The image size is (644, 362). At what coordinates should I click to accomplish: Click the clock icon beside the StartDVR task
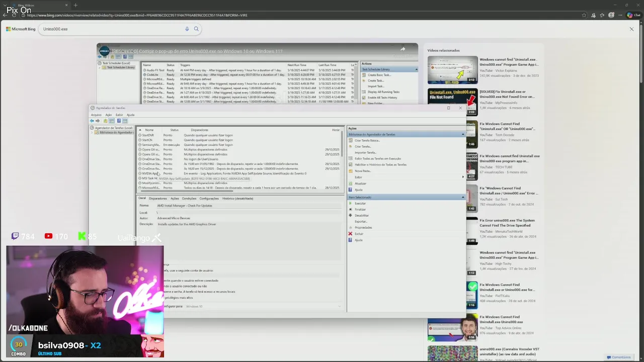click(x=140, y=135)
